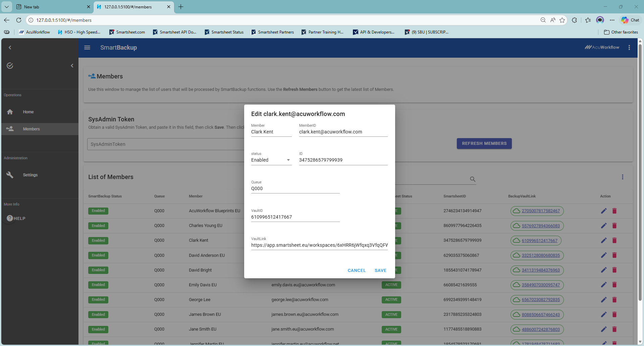This screenshot has width=644, height=346.
Task: Click into the VaultID input field
Action: [x=295, y=217]
